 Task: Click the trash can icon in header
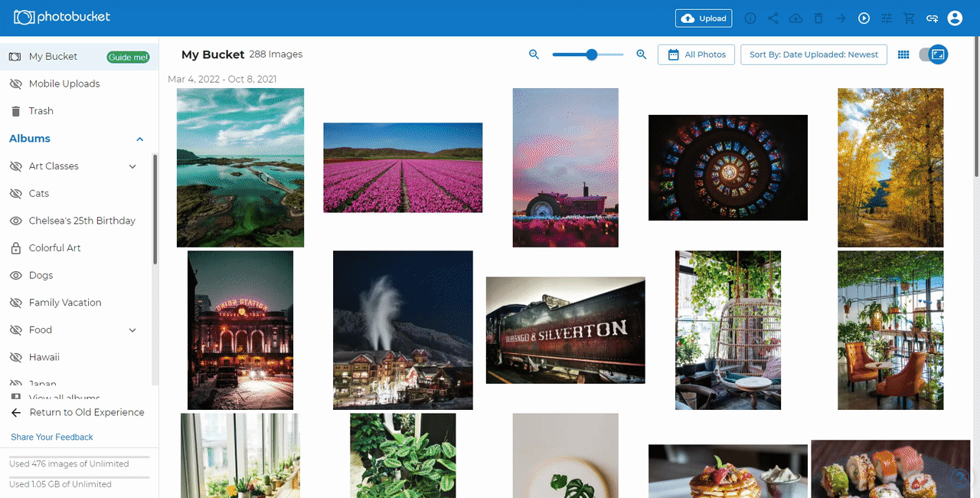pyautogui.click(x=818, y=18)
